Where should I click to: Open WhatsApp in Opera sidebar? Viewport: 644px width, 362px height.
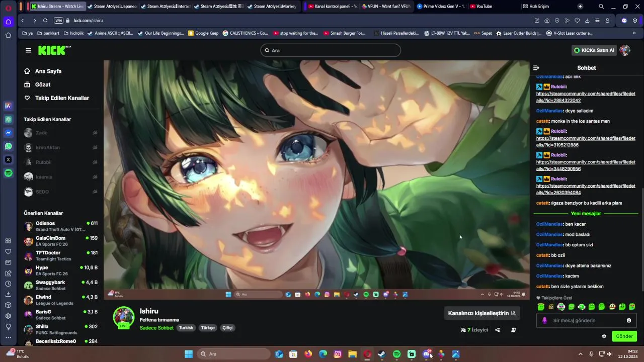pyautogui.click(x=8, y=146)
